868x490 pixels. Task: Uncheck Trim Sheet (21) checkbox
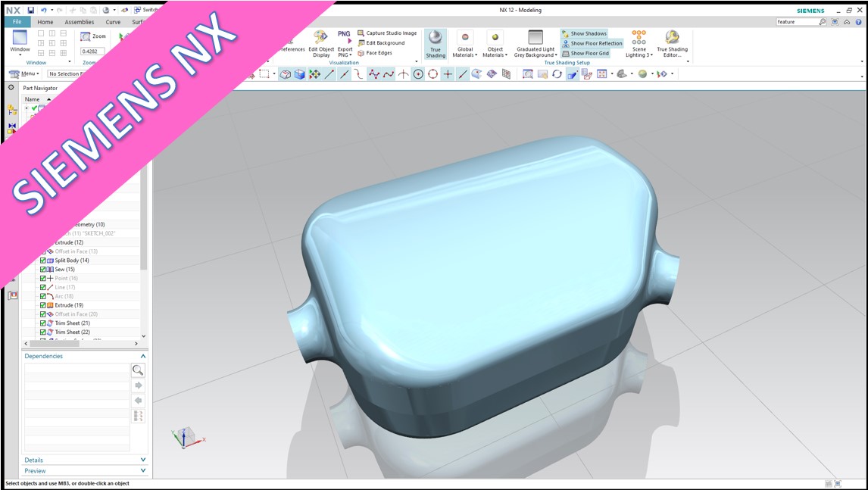pyautogui.click(x=42, y=323)
